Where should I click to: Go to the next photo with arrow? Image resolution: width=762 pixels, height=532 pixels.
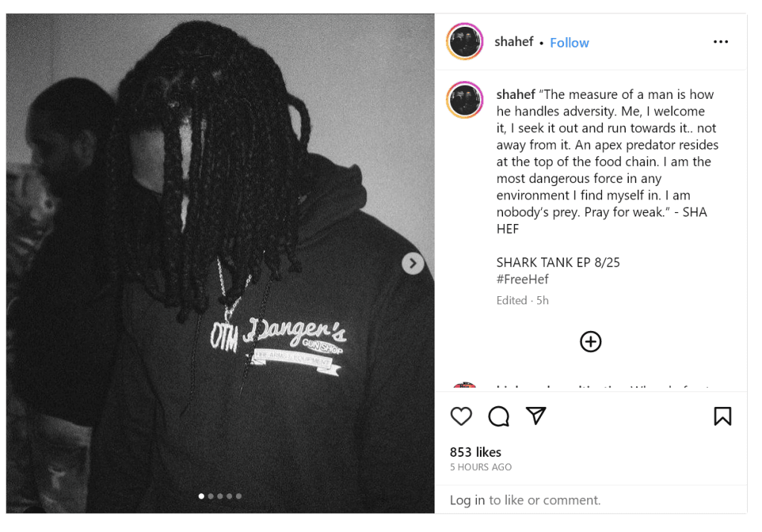412,263
